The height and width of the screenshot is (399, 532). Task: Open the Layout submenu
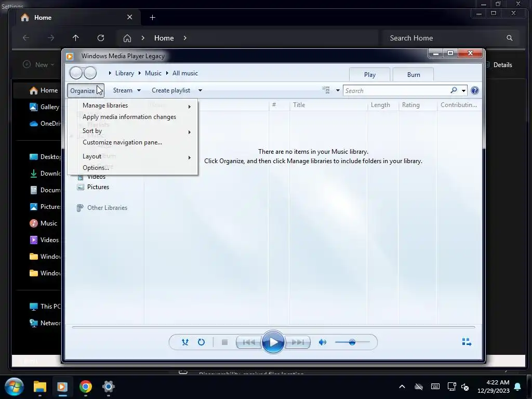coord(132,156)
